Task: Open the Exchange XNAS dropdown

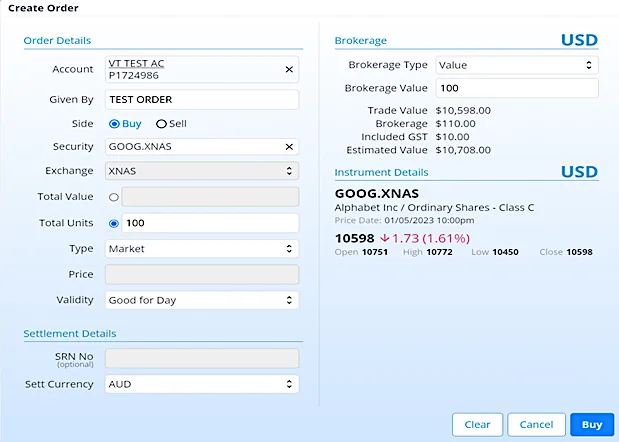Action: pyautogui.click(x=201, y=171)
